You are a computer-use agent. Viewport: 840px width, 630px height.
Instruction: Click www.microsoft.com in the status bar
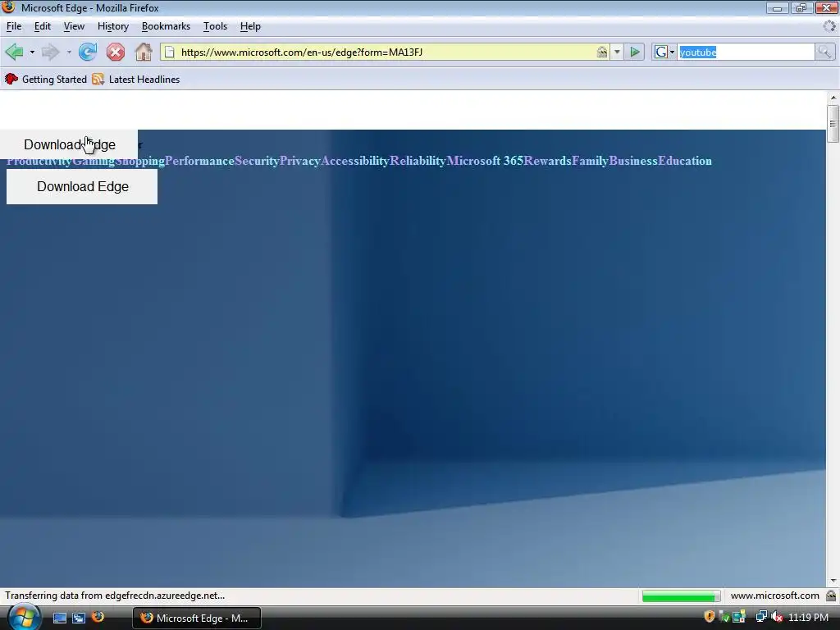[774, 596]
